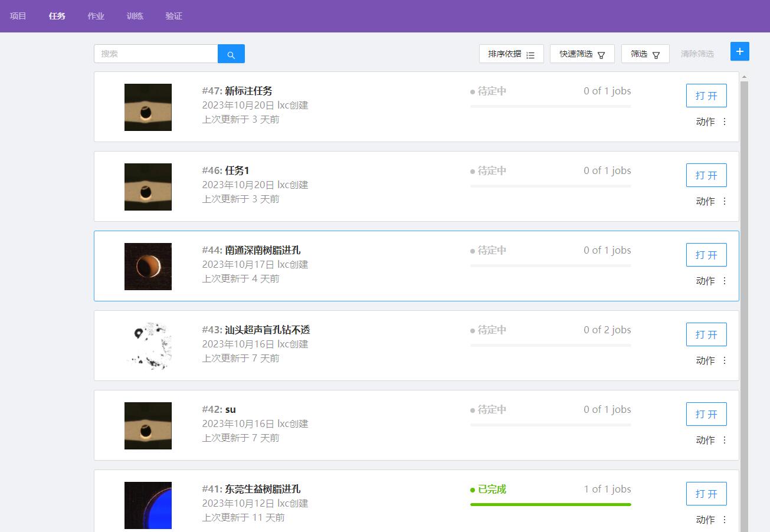Select the 验证 tab
The height and width of the screenshot is (532, 770).
(x=173, y=16)
